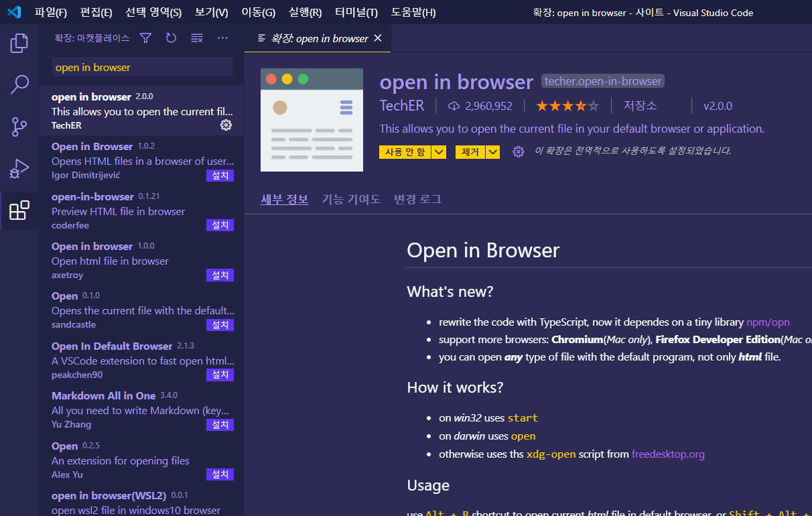Click the v2.0.0 version text in header
This screenshot has height=516, width=812.
(718, 106)
